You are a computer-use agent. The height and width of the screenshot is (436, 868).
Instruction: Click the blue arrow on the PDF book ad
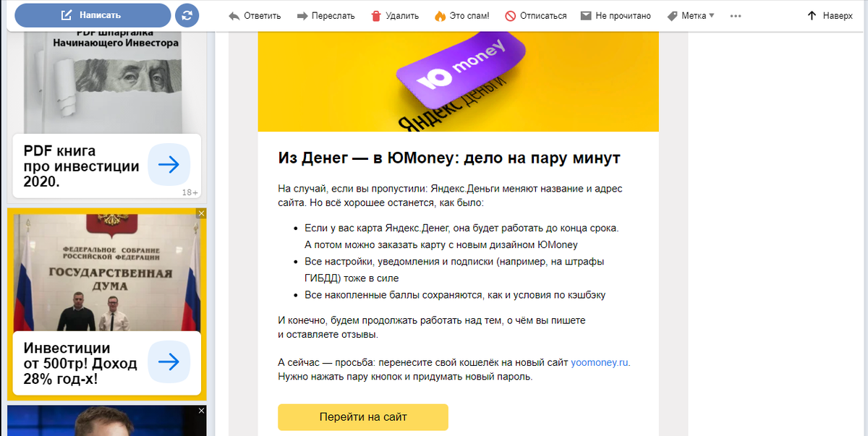coord(169,165)
